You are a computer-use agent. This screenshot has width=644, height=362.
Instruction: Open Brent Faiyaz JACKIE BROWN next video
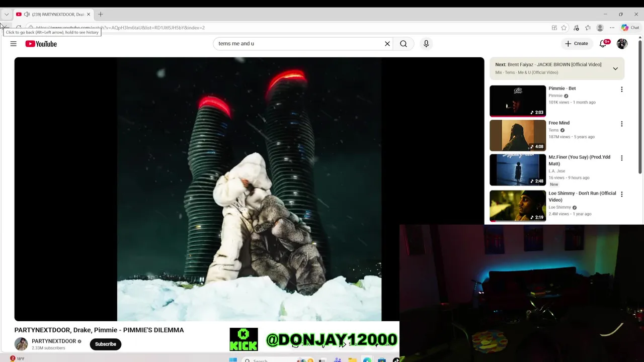[548, 64]
